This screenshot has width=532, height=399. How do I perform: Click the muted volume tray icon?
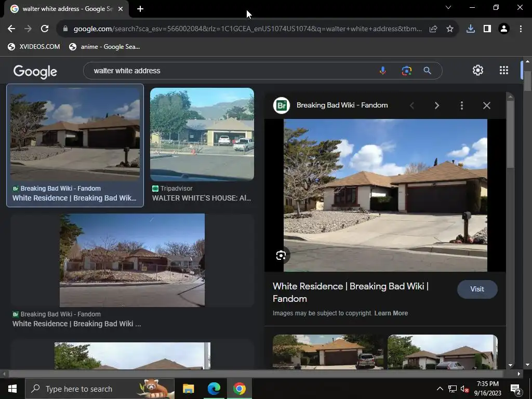pos(465,389)
